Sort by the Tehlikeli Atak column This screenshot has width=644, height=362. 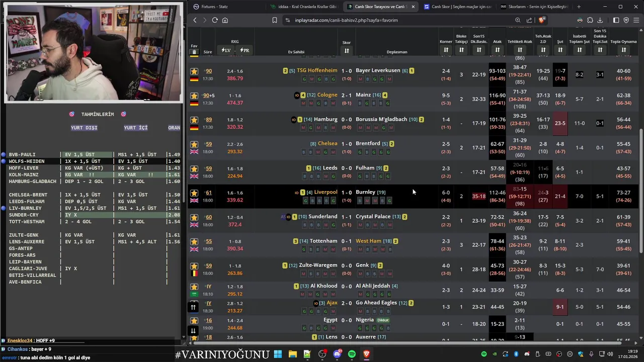tap(520, 50)
